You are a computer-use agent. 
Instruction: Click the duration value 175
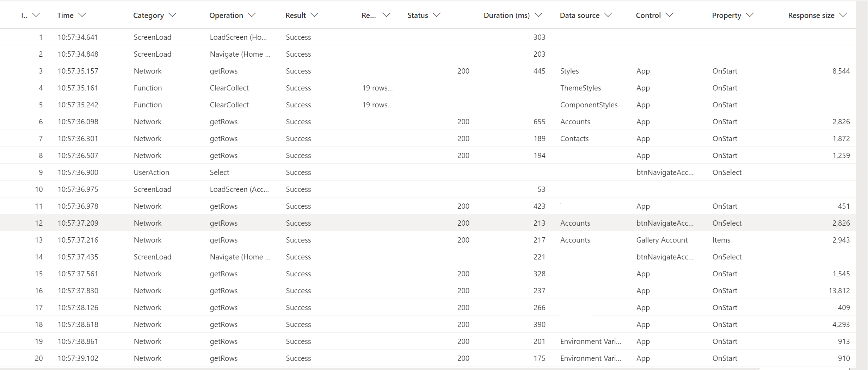click(x=539, y=358)
